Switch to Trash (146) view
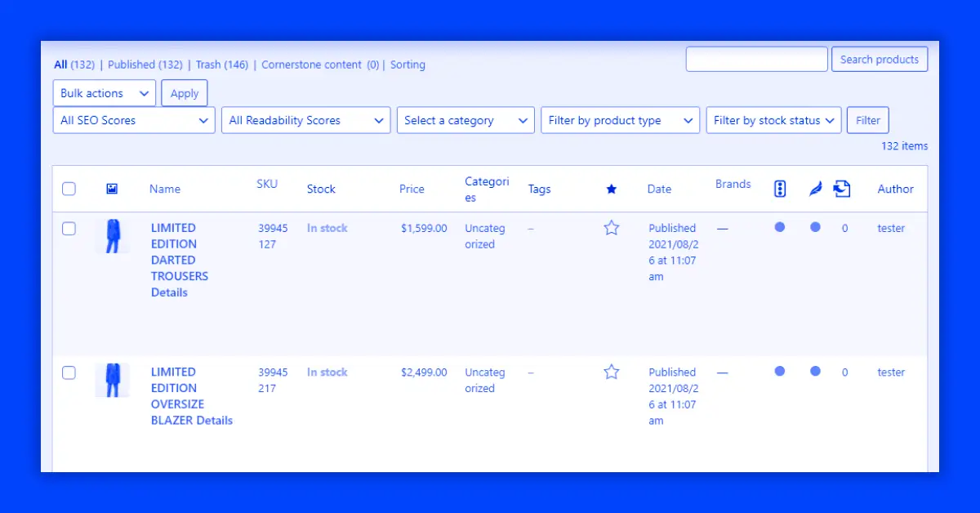980x513 pixels. click(222, 65)
